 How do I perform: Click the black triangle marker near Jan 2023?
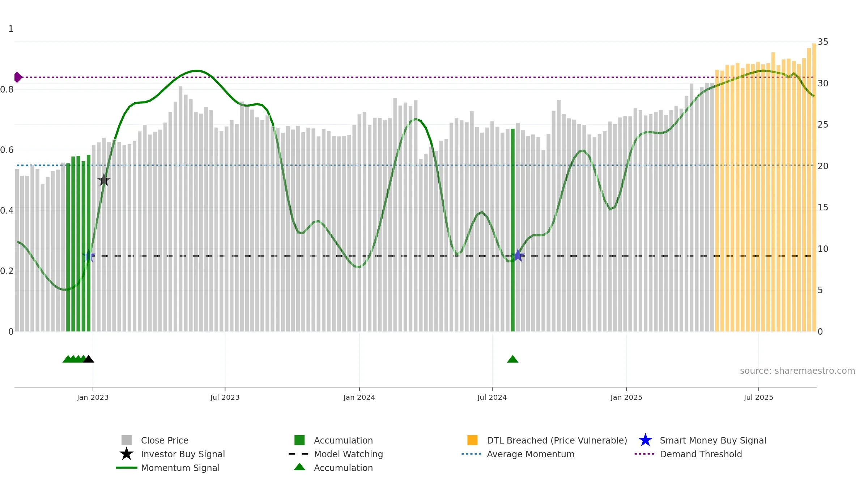click(x=88, y=359)
